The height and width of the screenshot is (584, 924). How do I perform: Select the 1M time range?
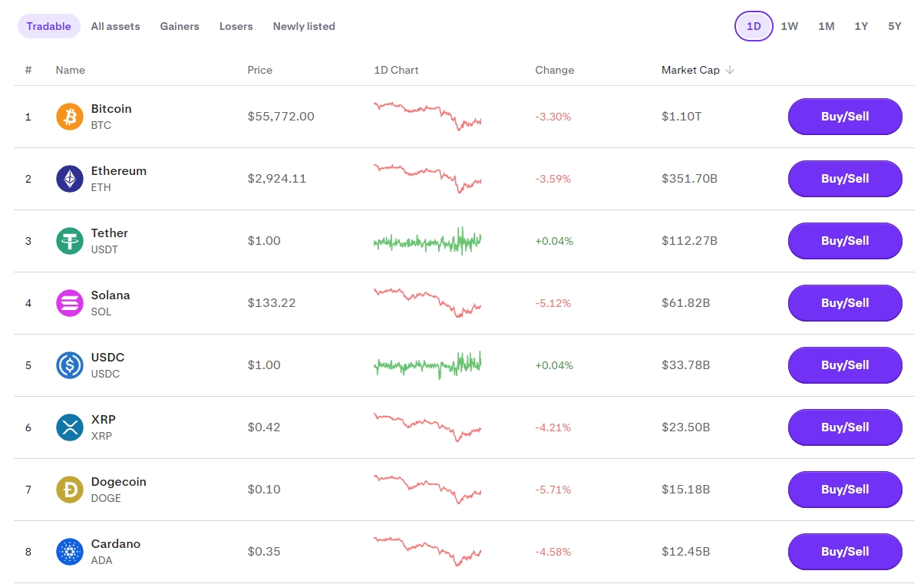pyautogui.click(x=826, y=26)
